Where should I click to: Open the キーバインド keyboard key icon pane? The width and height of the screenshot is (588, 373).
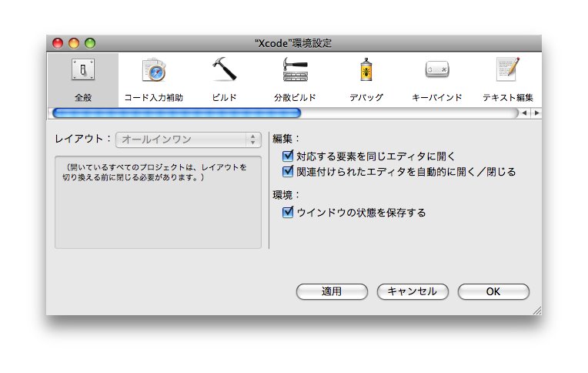pyautogui.click(x=437, y=69)
